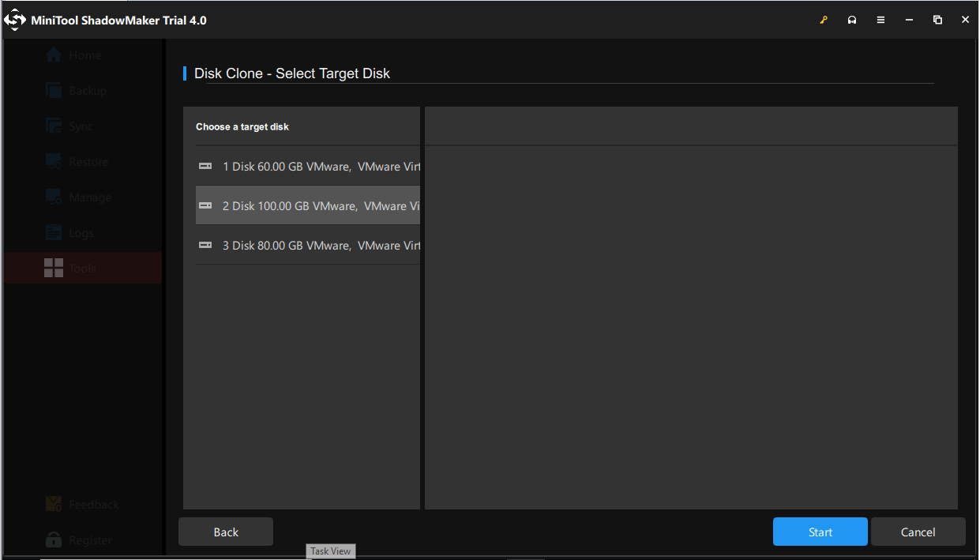
Task: Click the Register lock item in sidebar
Action: point(79,540)
